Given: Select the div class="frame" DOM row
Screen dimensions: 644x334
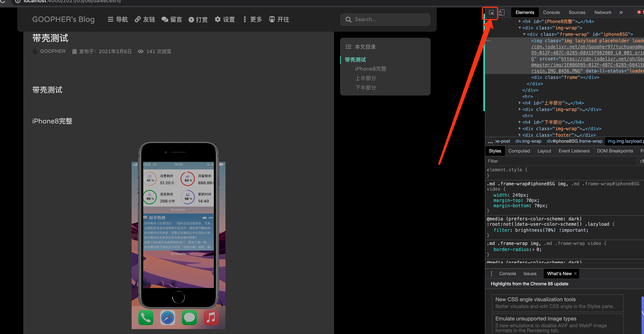Looking at the screenshot, I should coord(565,77).
